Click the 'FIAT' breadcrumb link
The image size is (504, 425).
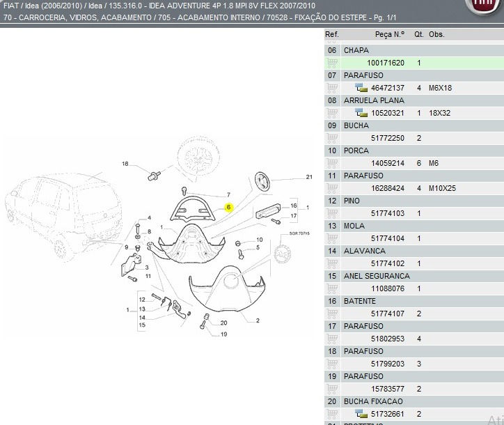point(10,6)
